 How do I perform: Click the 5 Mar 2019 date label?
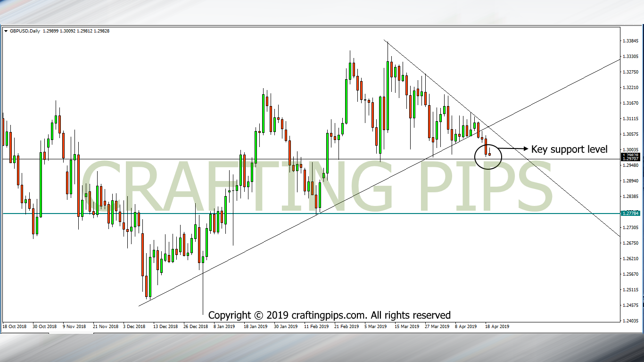[x=375, y=326]
